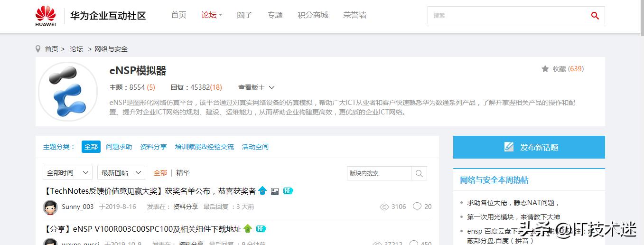This screenshot has height=245, width=644.
Task: Open 积分商城 in top navigation
Action: point(313,15)
